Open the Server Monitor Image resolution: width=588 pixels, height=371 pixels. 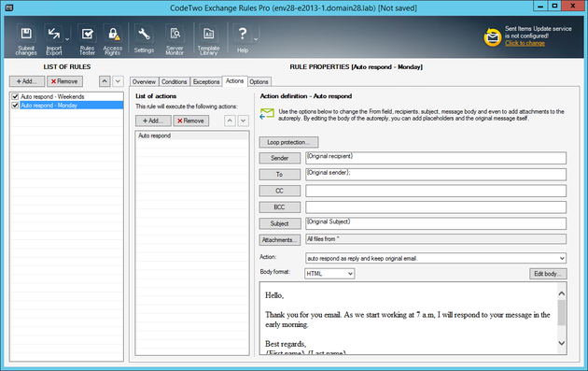click(175, 39)
